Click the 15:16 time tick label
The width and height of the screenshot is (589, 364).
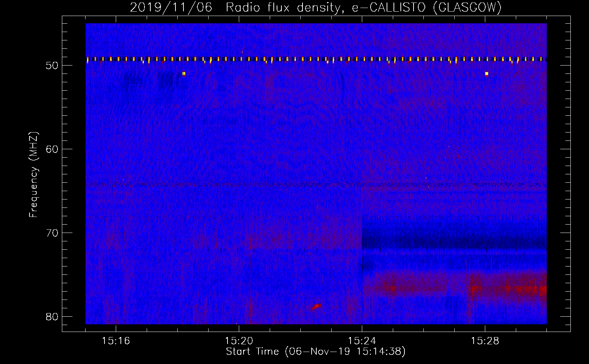click(x=116, y=341)
